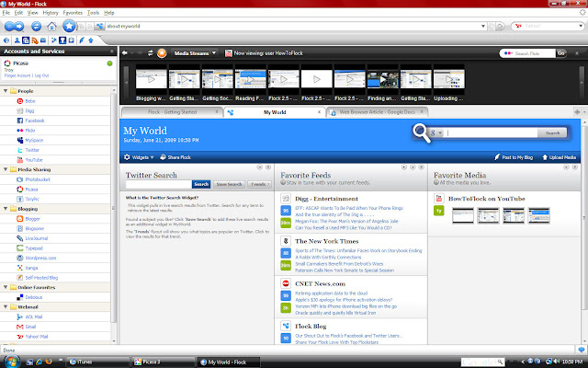Click the orange star media favorite button
588x368 pixels.
click(x=162, y=53)
